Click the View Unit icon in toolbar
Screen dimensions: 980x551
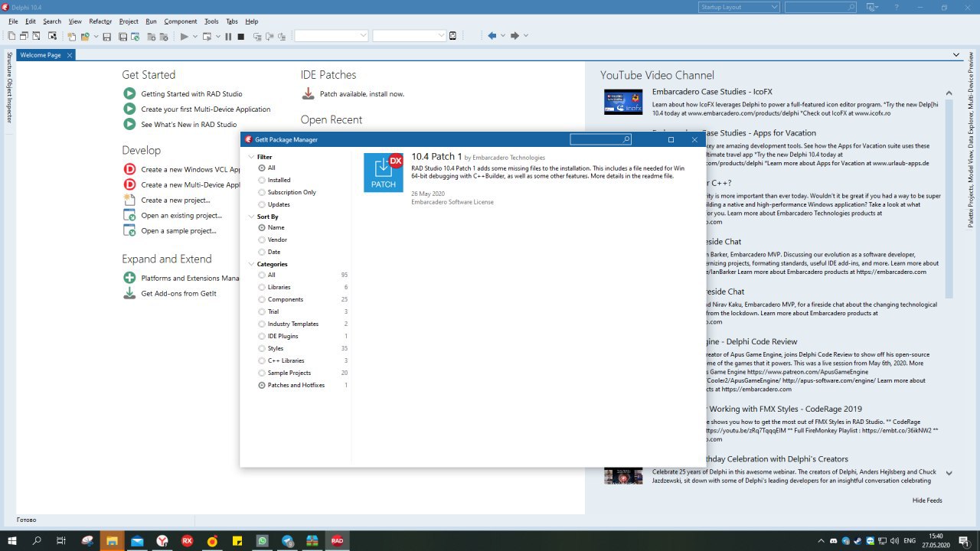pyautogui.click(x=11, y=36)
